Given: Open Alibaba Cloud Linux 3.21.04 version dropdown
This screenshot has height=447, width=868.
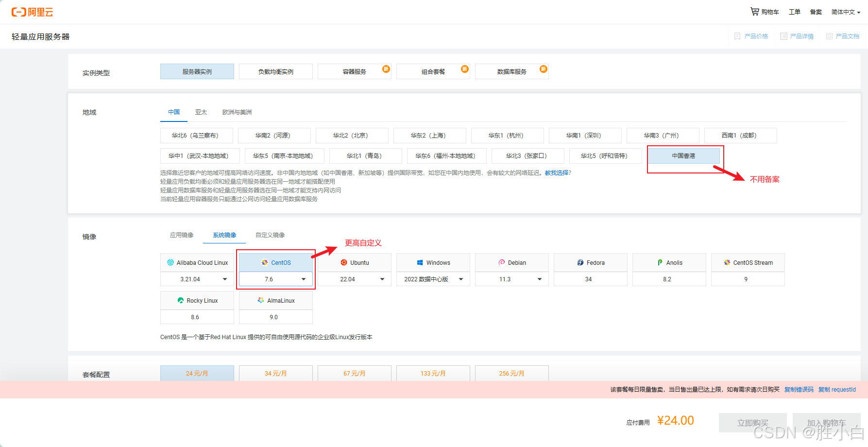Looking at the screenshot, I should pos(197,279).
